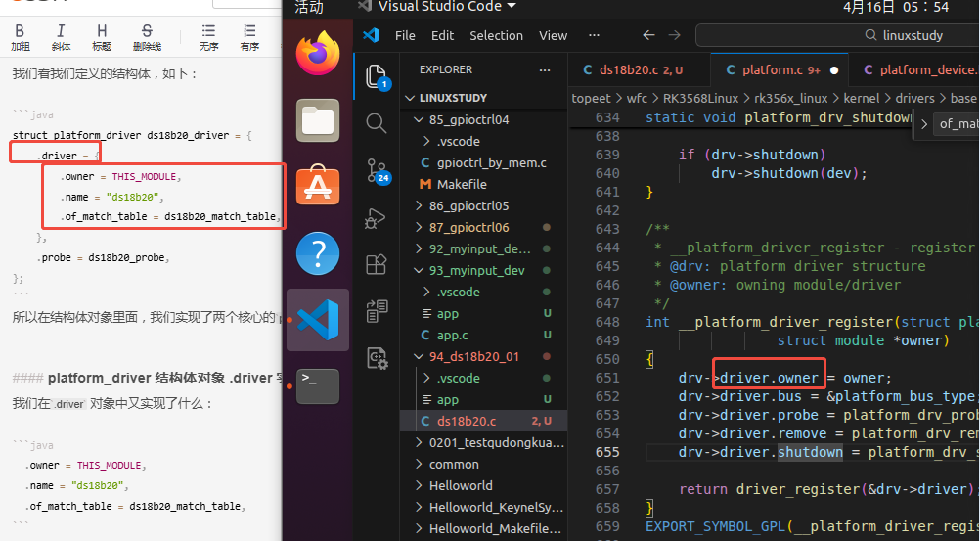Click the 活动 Activities button
This screenshot has width=980, height=541.
(x=309, y=7)
